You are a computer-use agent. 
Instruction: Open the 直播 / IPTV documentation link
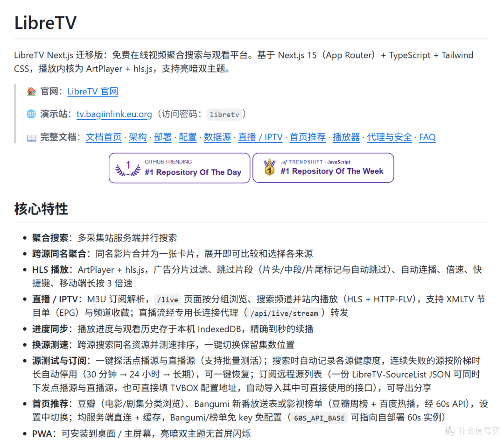(x=260, y=137)
